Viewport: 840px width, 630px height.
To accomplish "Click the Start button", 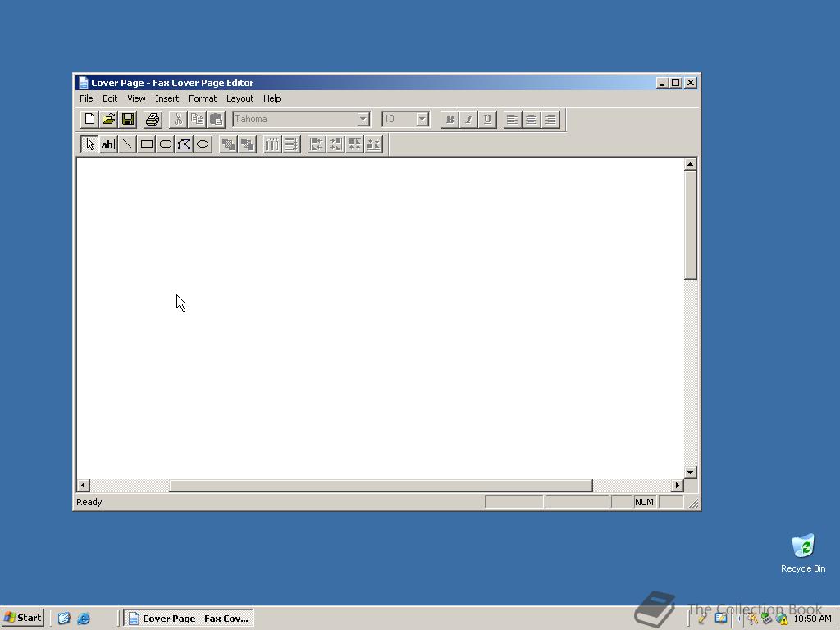I will [x=22, y=618].
